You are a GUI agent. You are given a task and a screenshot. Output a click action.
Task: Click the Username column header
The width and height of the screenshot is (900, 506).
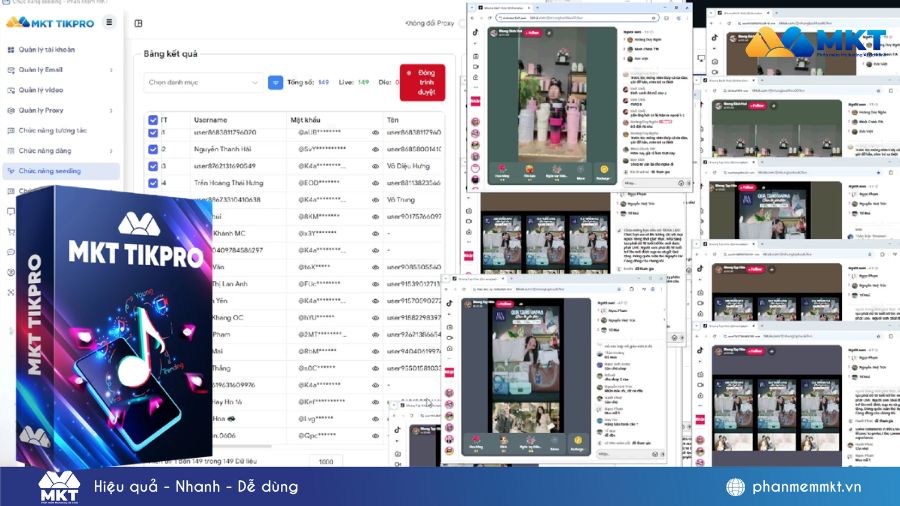pos(211,120)
